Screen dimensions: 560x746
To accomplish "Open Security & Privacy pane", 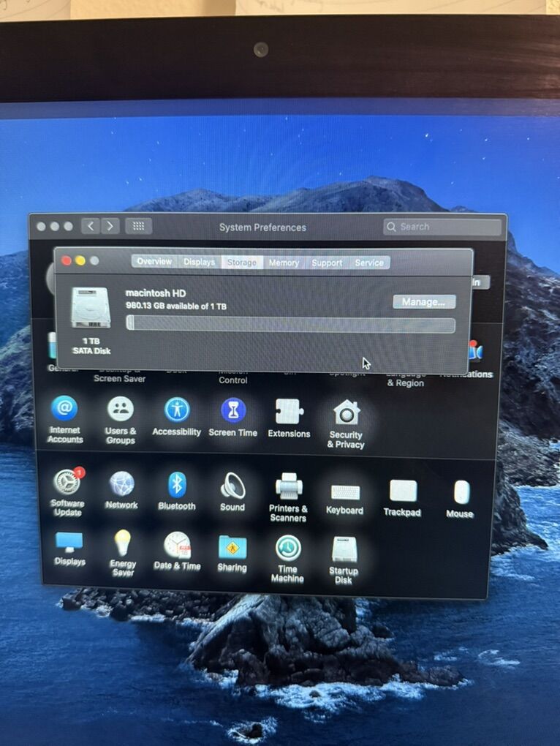I will click(x=346, y=412).
